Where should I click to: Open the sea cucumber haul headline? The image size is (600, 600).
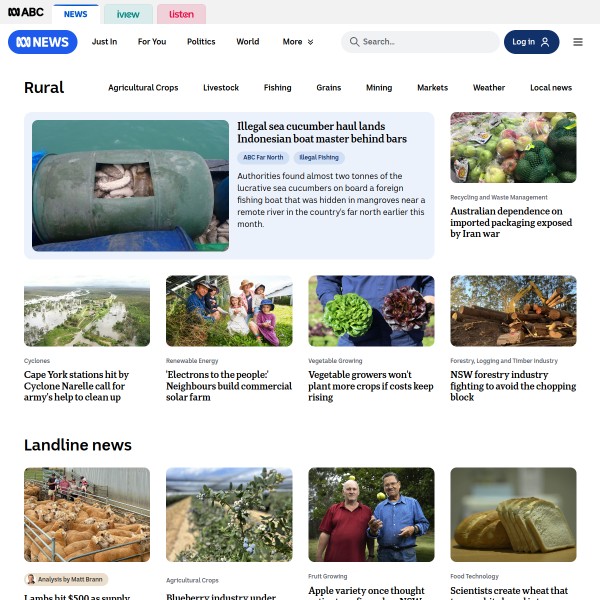coord(322,132)
